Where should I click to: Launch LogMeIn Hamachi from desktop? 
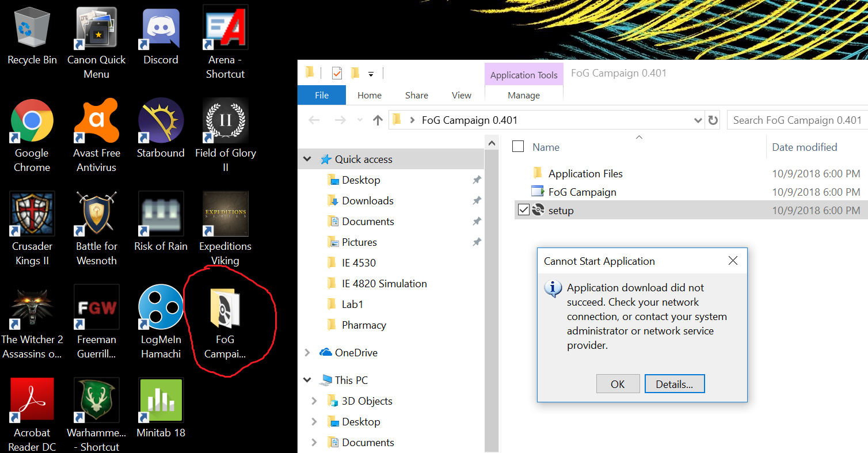pos(161,322)
